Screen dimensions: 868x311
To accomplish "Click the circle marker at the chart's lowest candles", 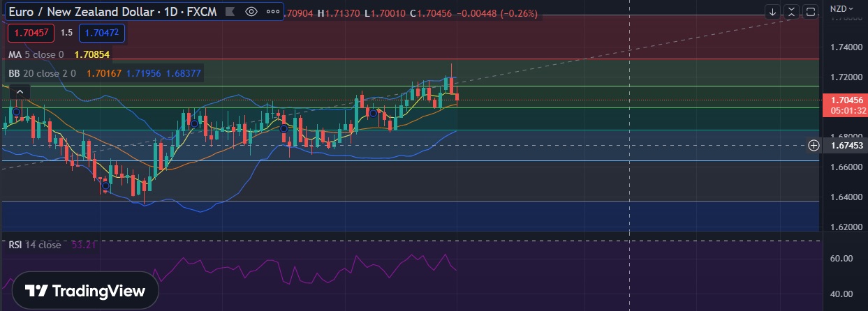I will tap(105, 185).
